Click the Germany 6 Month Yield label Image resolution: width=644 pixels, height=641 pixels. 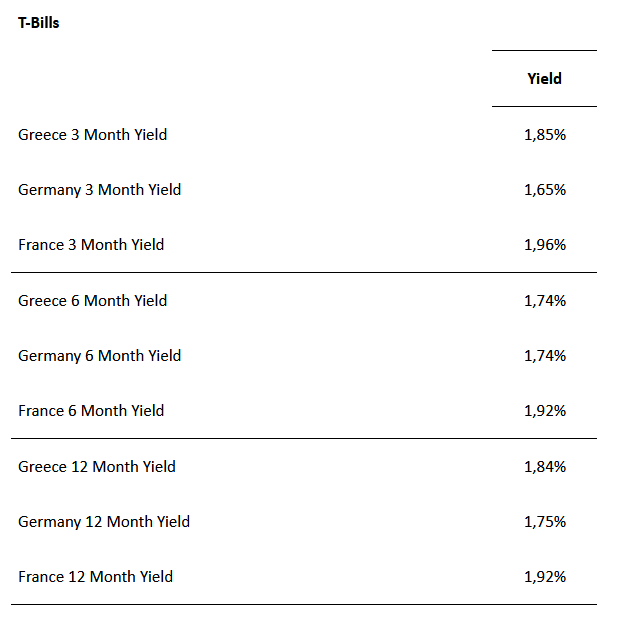99,356
